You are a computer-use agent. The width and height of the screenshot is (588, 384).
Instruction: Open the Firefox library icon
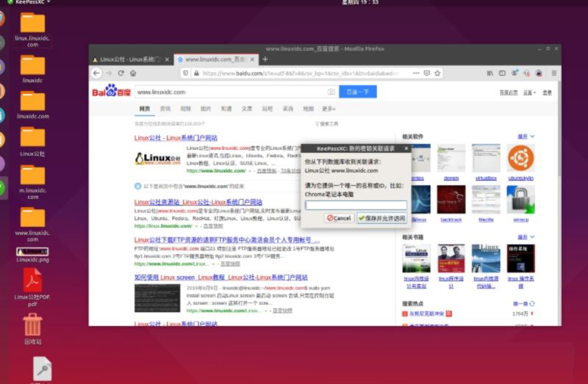tap(490, 73)
